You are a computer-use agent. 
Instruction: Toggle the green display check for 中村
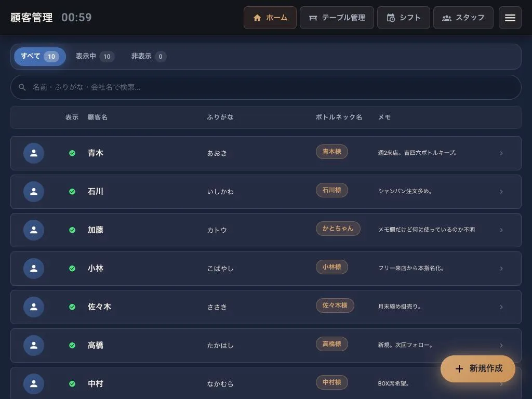72,384
